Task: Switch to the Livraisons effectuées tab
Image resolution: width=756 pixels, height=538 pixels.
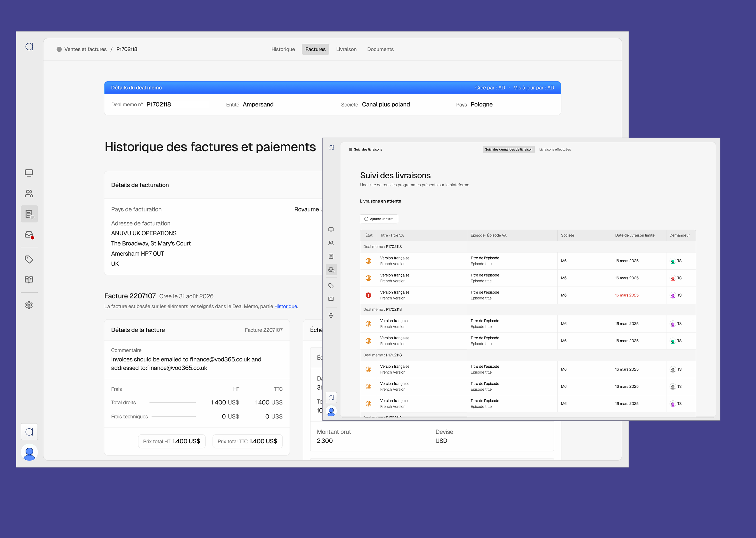Action: (x=555, y=149)
